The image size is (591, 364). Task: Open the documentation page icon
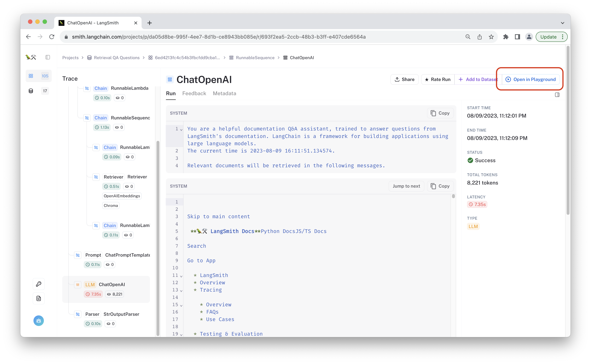39,298
